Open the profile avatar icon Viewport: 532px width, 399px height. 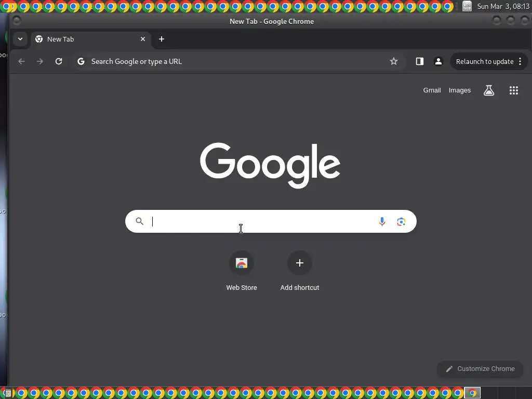coord(438,61)
